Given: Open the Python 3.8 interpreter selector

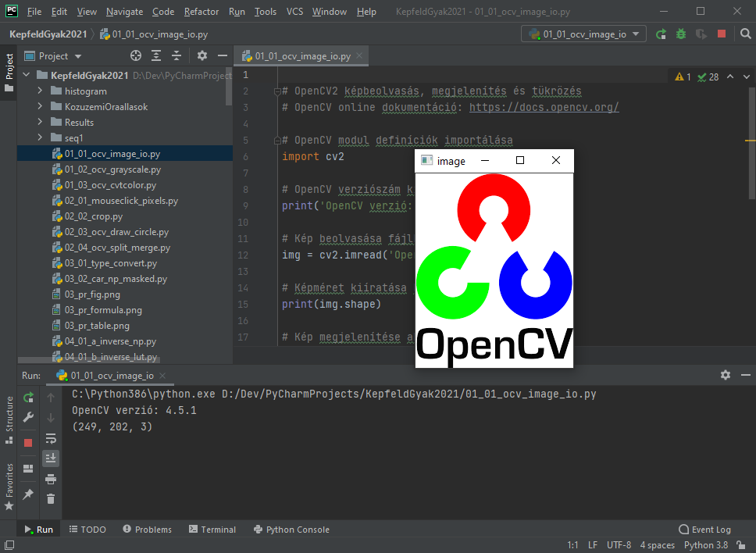Looking at the screenshot, I should pos(706,545).
